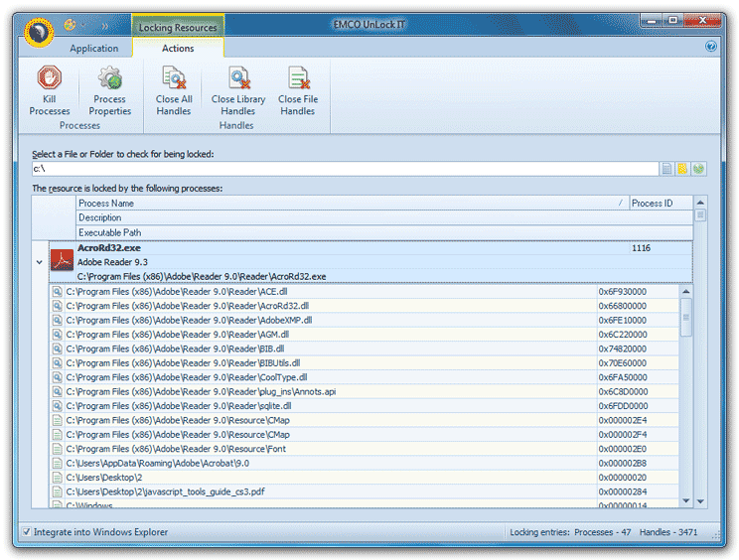
Task: Open the quick access toolbar dropdown arrow
Action: (83, 25)
